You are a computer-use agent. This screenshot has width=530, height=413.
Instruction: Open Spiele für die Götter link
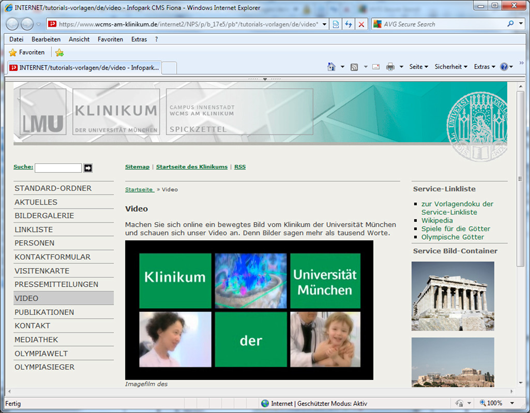(x=456, y=229)
